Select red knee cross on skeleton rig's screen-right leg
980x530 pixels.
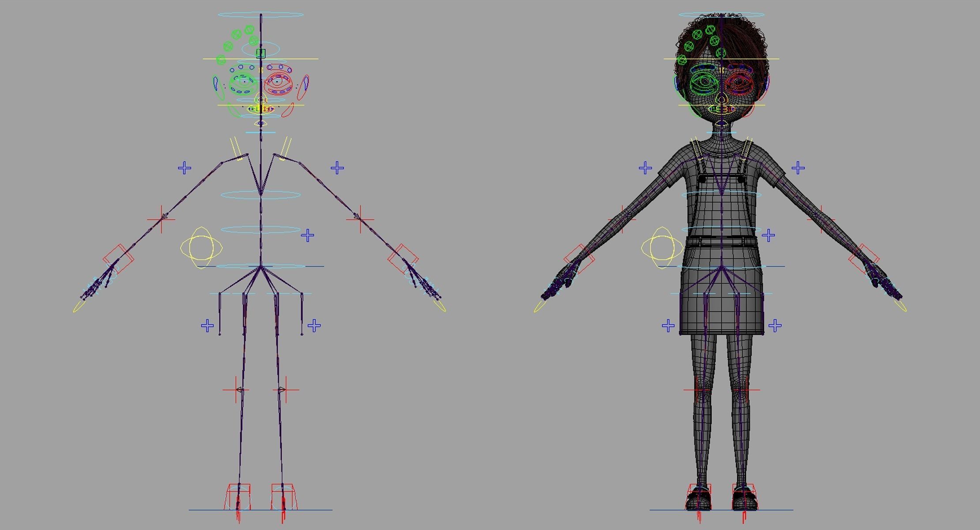[x=286, y=390]
